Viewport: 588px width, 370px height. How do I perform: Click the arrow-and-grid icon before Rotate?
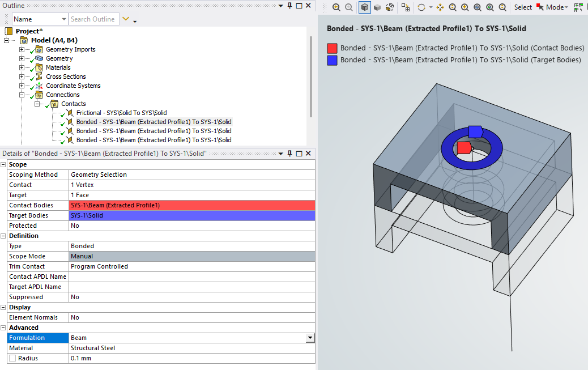click(406, 7)
